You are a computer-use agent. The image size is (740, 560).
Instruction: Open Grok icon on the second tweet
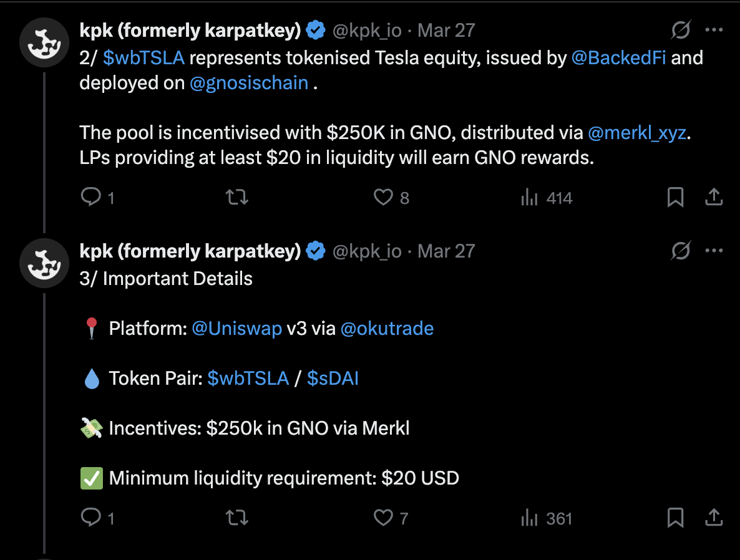point(681,251)
